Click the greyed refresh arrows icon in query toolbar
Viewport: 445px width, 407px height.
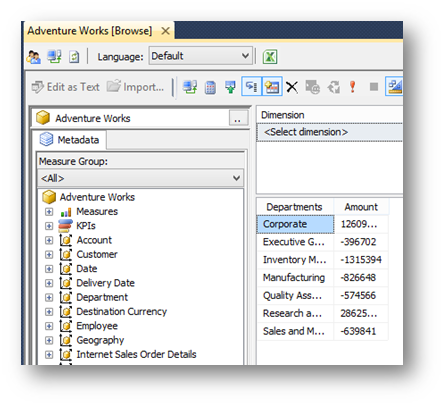(334, 87)
